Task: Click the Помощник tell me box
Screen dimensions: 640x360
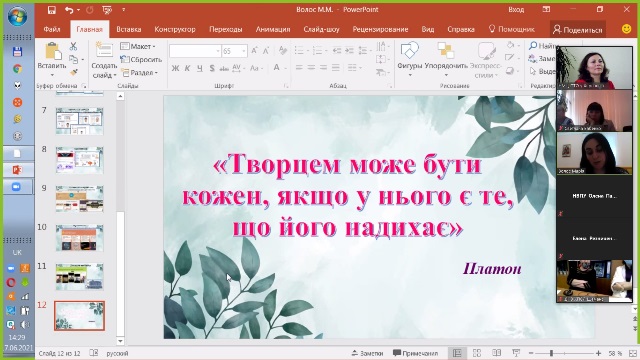Action: [512, 29]
